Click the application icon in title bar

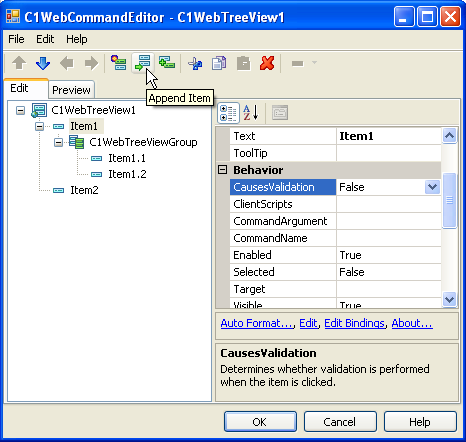point(13,17)
